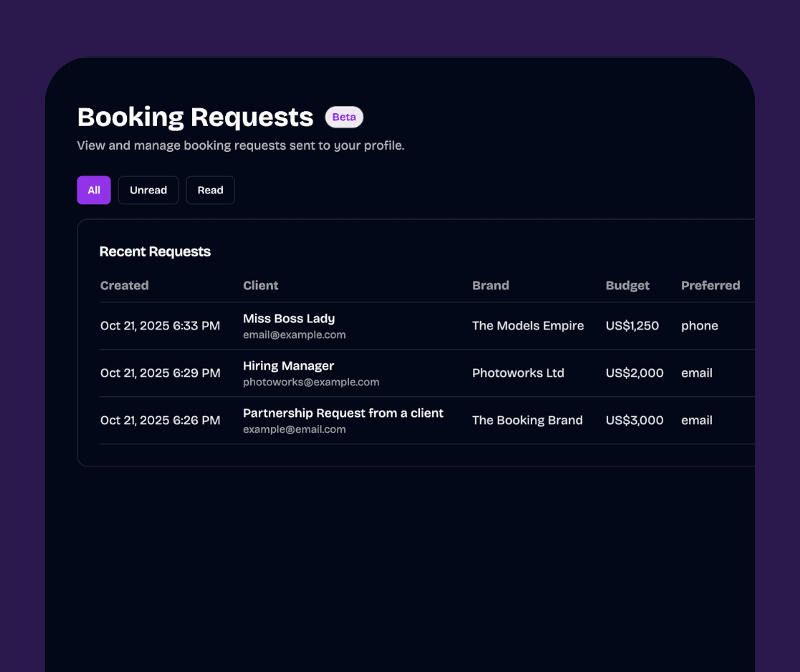The width and height of the screenshot is (800, 672).
Task: Select the All filter tab
Action: [x=94, y=190]
